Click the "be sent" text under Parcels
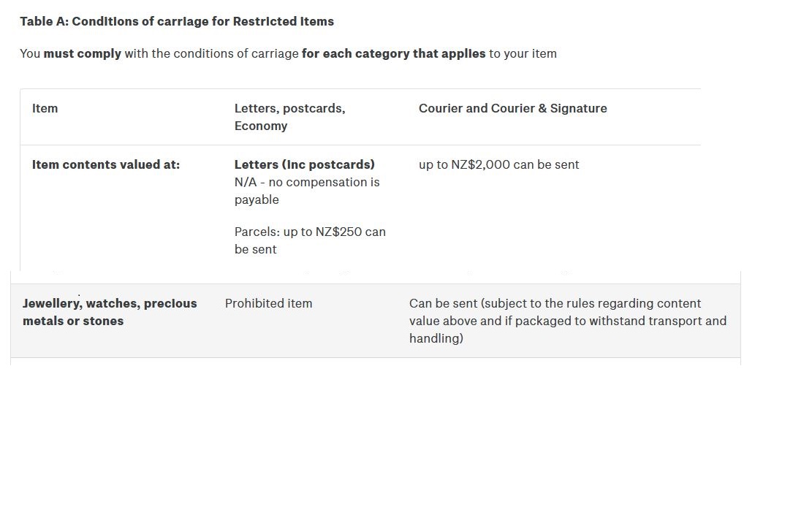812x518 pixels. [255, 249]
